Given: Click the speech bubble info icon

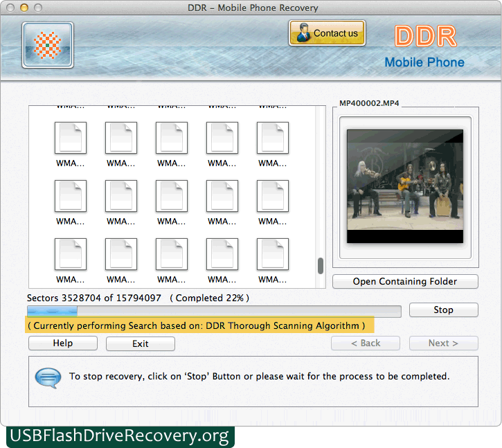Looking at the screenshot, I should coord(48,378).
